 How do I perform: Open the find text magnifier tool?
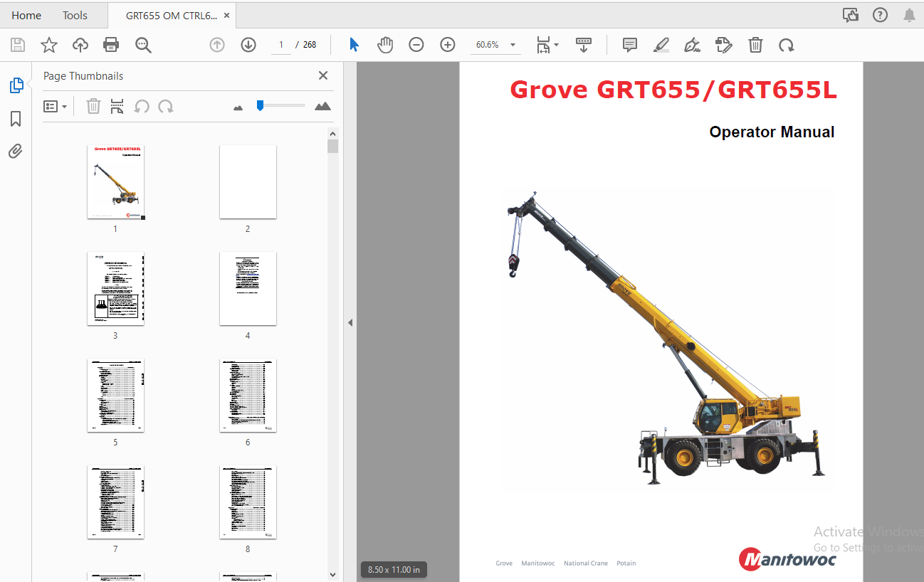tap(143, 45)
